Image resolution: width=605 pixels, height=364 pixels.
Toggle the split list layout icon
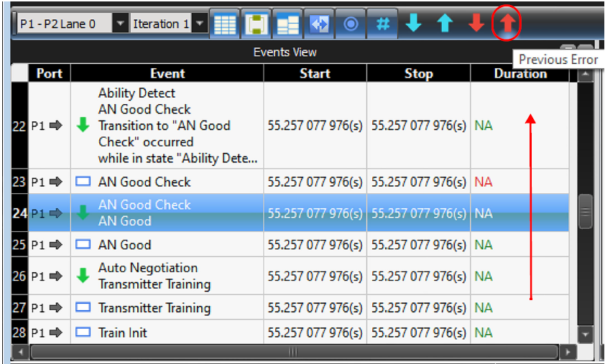coord(288,24)
